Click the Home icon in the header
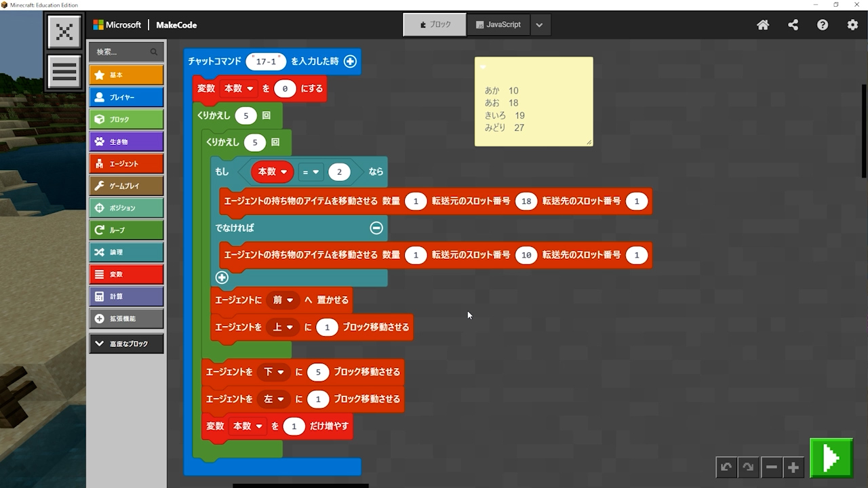The width and height of the screenshot is (868, 488). pos(763,25)
